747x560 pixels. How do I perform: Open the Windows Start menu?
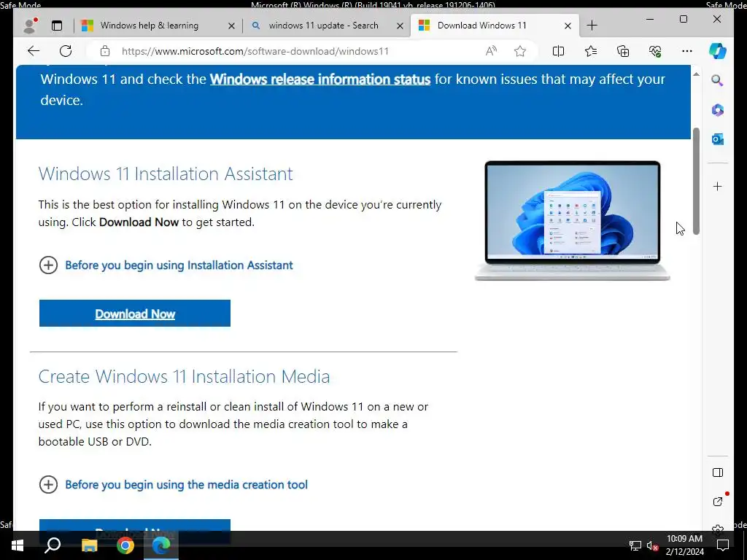pyautogui.click(x=18, y=545)
